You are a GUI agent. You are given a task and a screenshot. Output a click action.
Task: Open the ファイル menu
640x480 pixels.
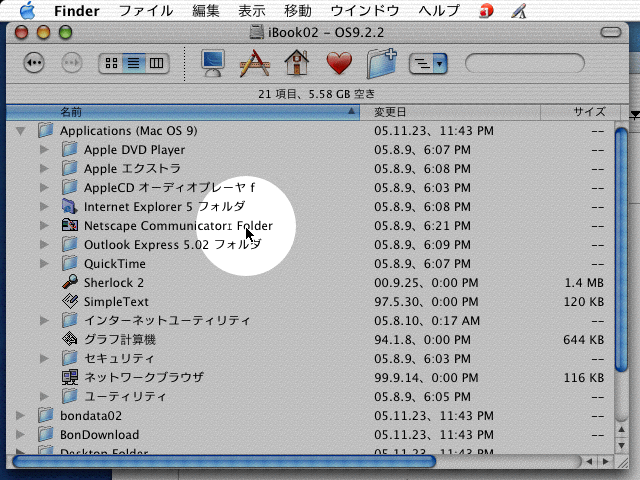[x=146, y=11]
